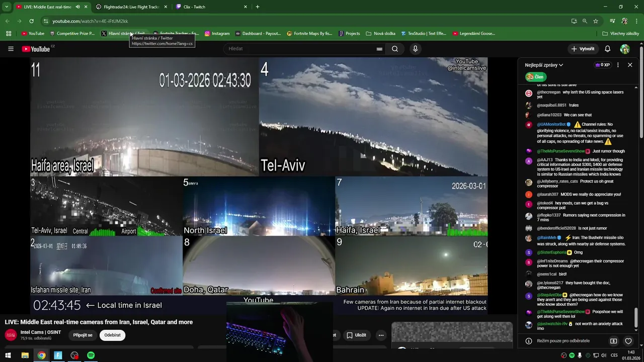Click the Odebírat subscribed button

click(112, 335)
